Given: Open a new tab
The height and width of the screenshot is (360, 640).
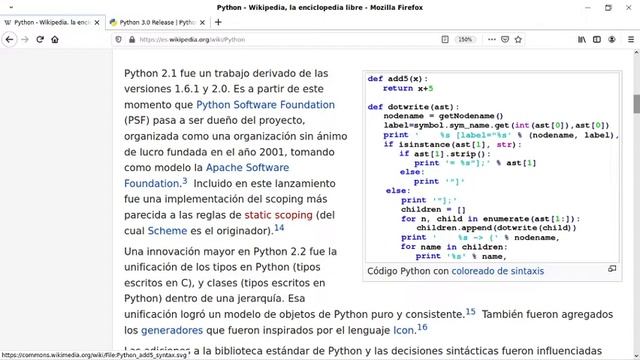Looking at the screenshot, I should tap(218, 22).
